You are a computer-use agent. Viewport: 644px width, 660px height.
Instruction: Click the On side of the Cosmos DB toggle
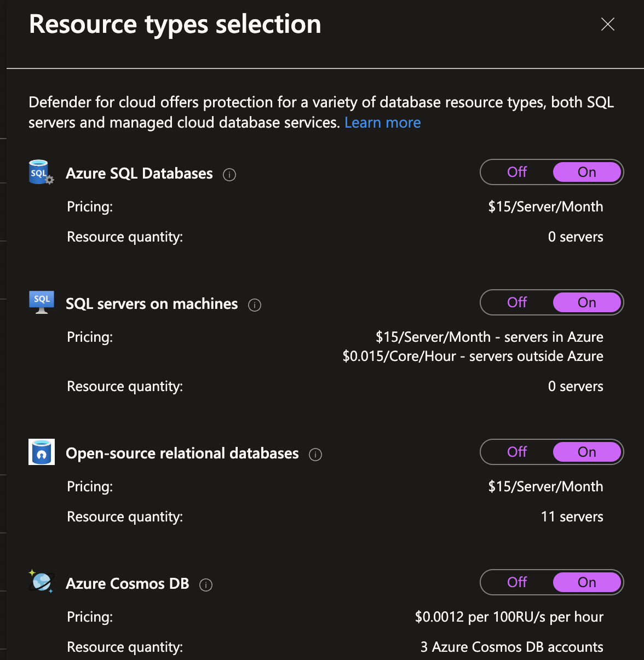(586, 582)
